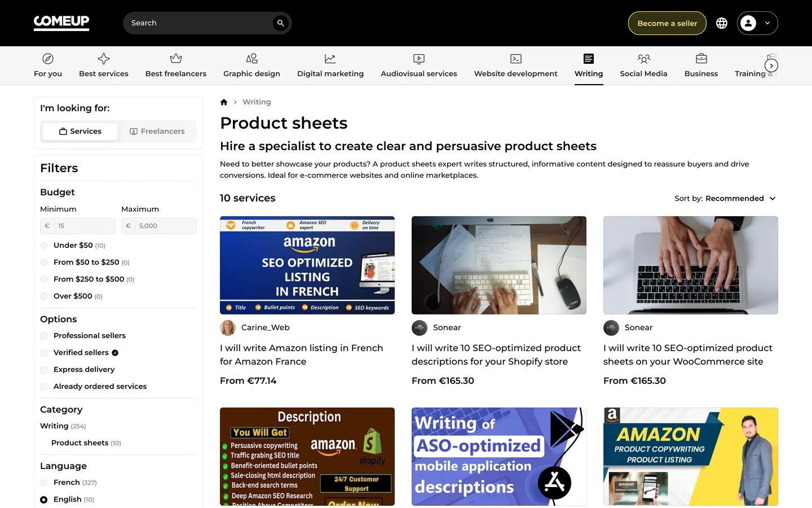Click the ComeUp logo
Viewport: 812px width, 508px height.
[61, 23]
